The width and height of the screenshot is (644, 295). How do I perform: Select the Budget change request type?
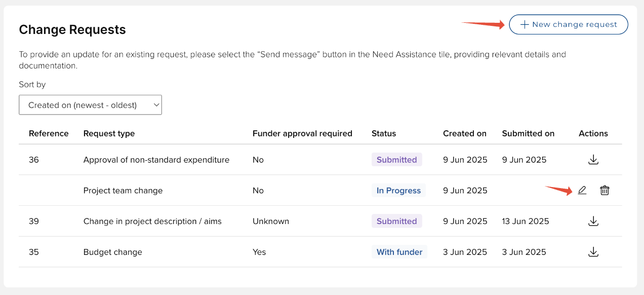click(112, 252)
